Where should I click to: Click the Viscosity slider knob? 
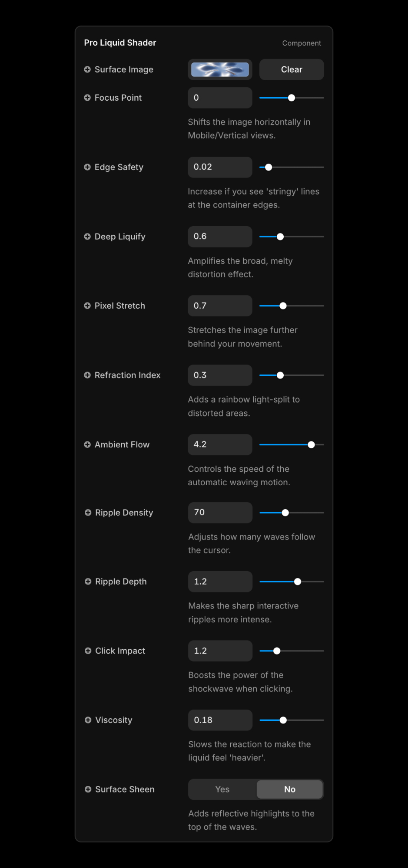[283, 720]
